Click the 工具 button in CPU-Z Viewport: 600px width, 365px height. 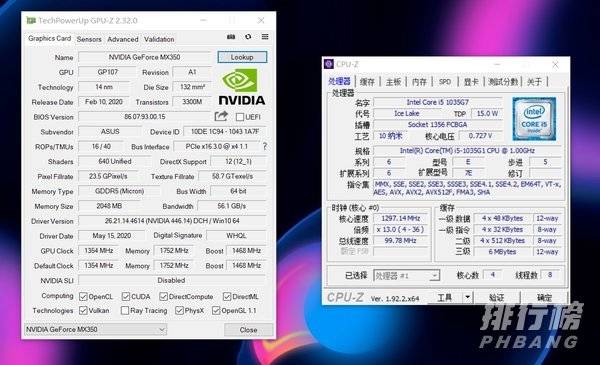[x=445, y=297]
